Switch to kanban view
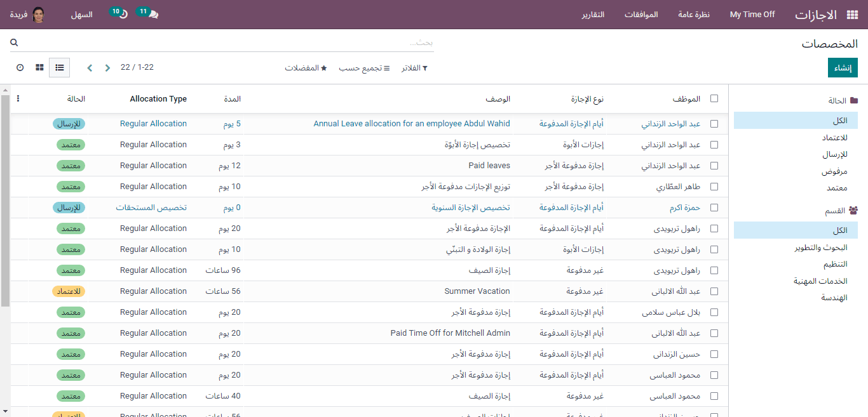The height and width of the screenshot is (417, 868). point(39,67)
